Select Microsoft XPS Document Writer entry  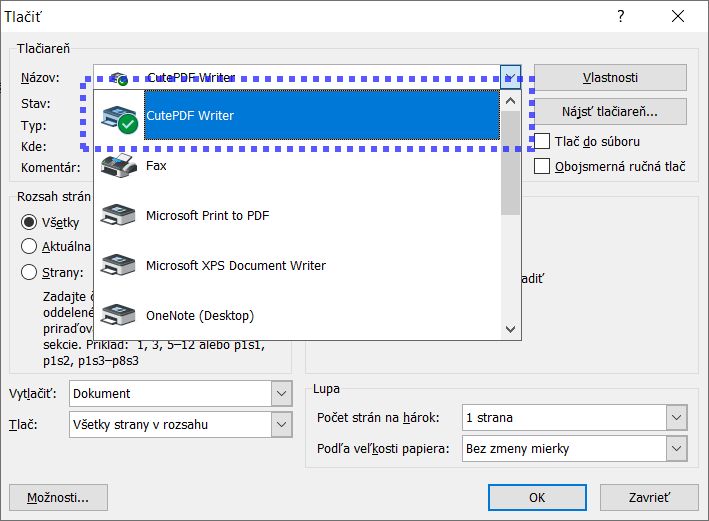297,265
